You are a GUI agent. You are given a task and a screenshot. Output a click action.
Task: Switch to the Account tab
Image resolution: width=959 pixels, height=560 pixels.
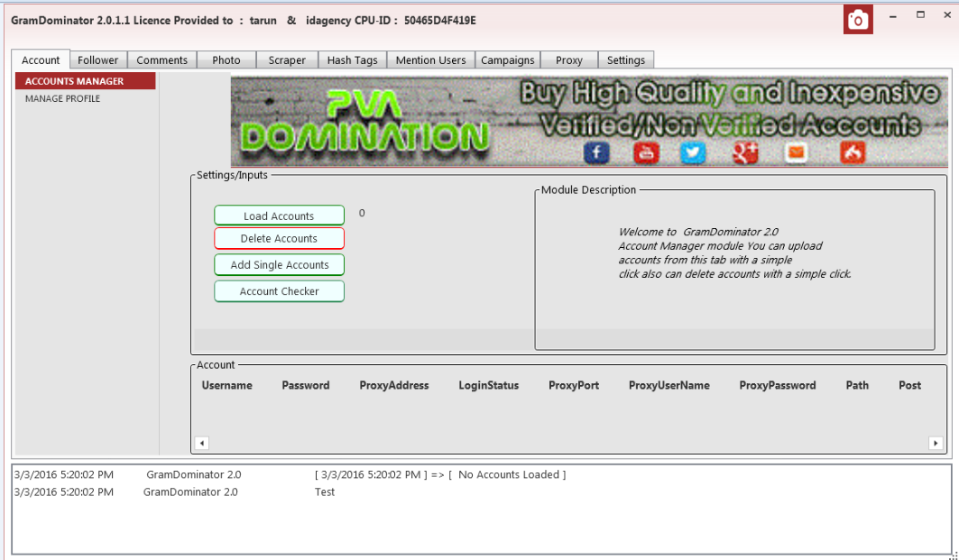click(41, 60)
